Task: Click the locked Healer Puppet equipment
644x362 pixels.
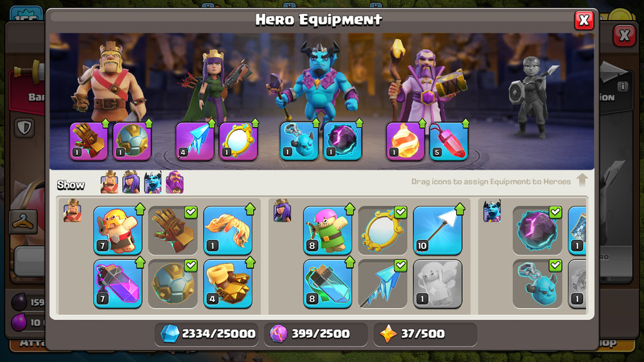Action: tap(438, 284)
